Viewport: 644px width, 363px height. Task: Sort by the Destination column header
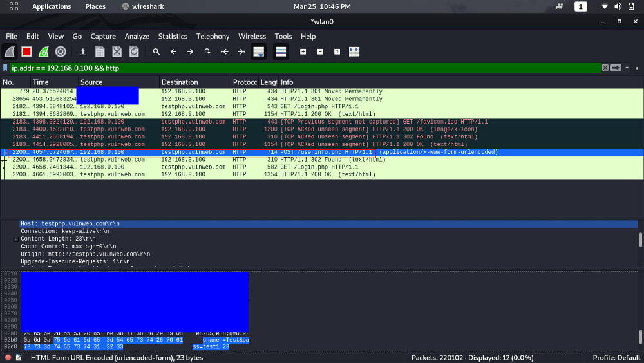tap(194, 82)
